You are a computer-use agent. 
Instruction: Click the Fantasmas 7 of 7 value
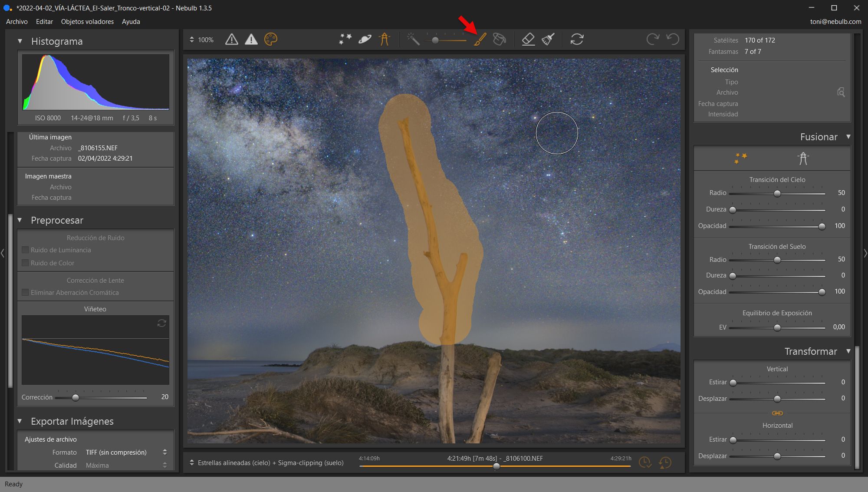753,52
